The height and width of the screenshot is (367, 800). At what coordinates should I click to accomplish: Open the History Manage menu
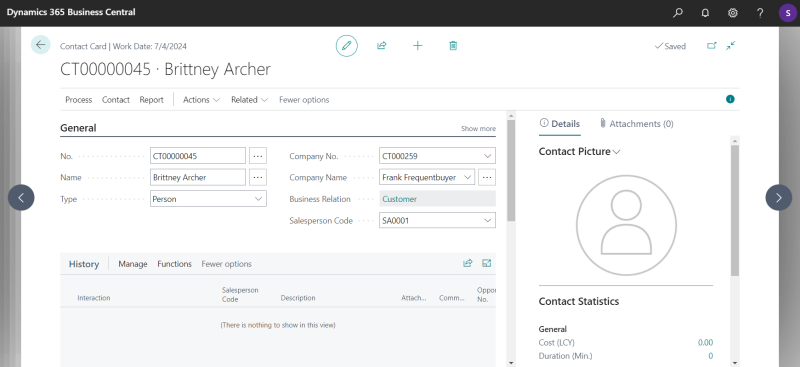(x=133, y=264)
